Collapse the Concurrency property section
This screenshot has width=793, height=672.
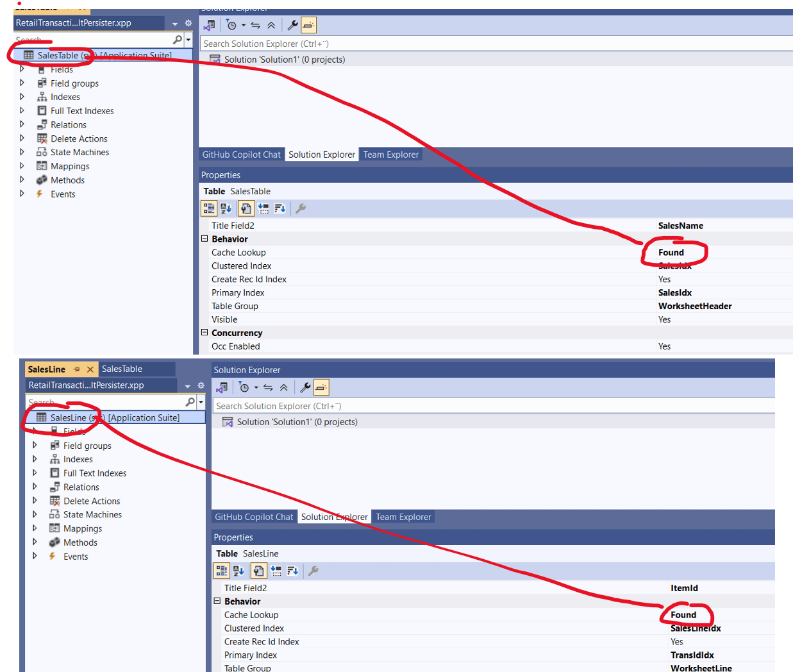click(x=205, y=333)
